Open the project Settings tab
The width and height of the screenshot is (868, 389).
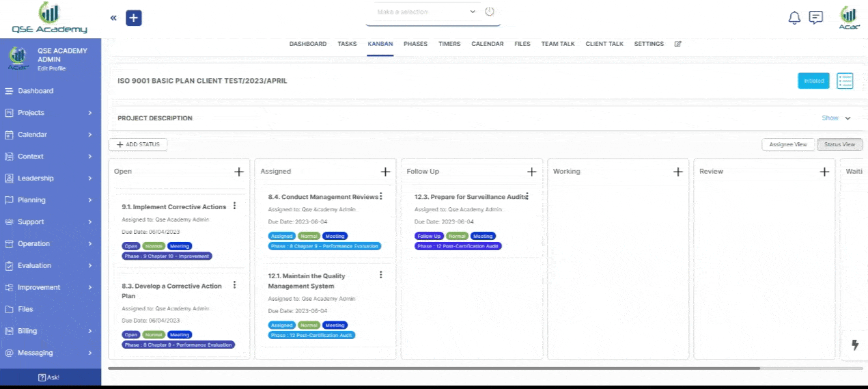pos(649,44)
